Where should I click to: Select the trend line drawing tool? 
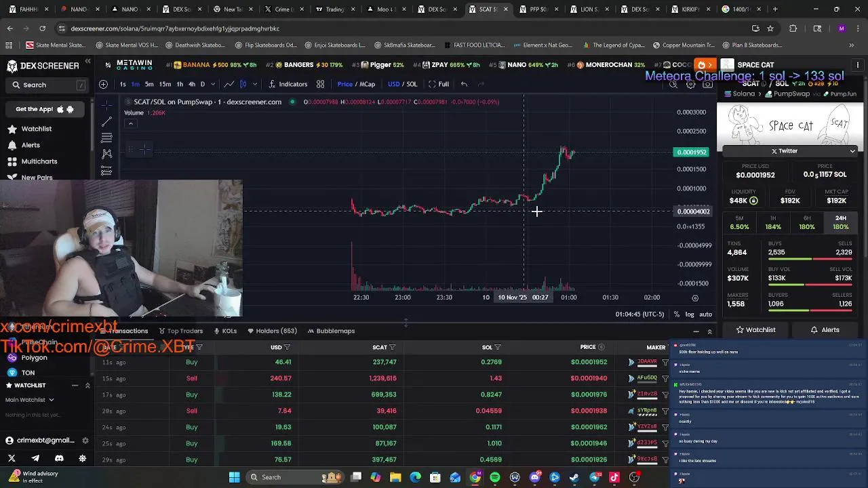[x=106, y=121]
